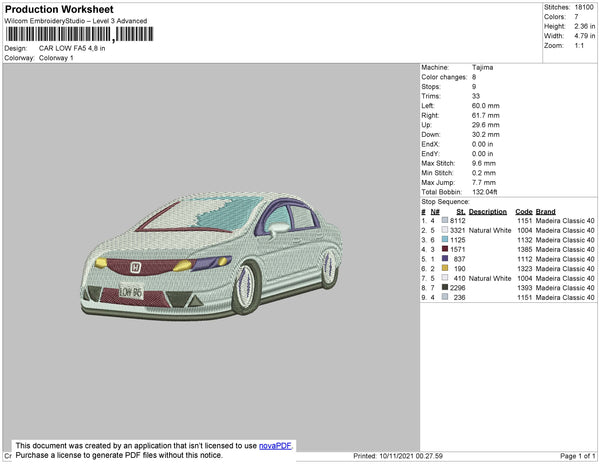
Task: Click the Description column header
Action: click(488, 212)
